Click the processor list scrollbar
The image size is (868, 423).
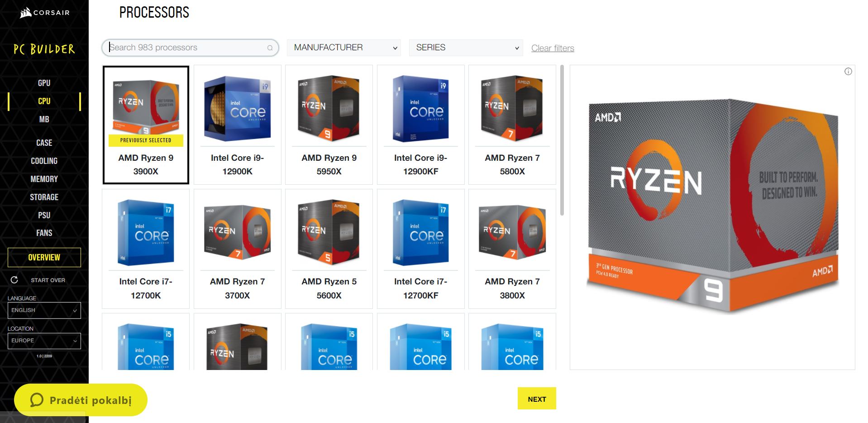pos(562,140)
